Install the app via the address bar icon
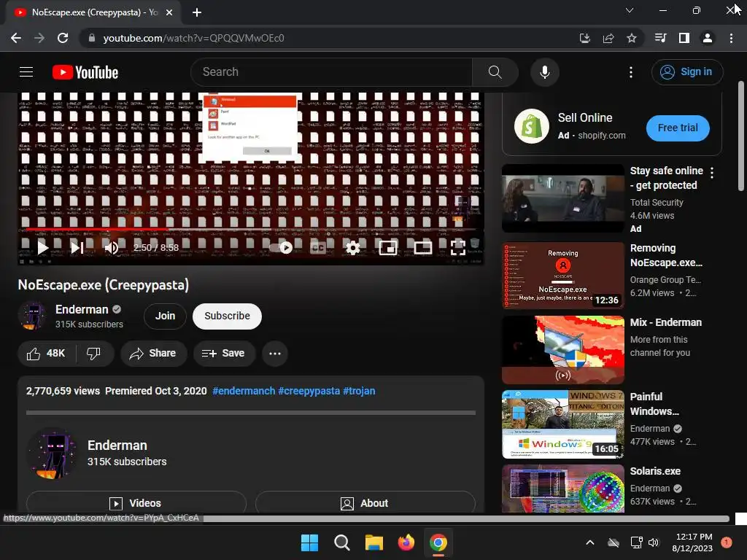 click(584, 38)
